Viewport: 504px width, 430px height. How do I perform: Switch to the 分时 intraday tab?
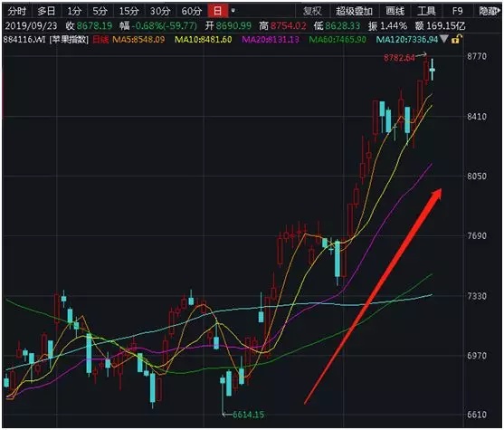pos(17,11)
